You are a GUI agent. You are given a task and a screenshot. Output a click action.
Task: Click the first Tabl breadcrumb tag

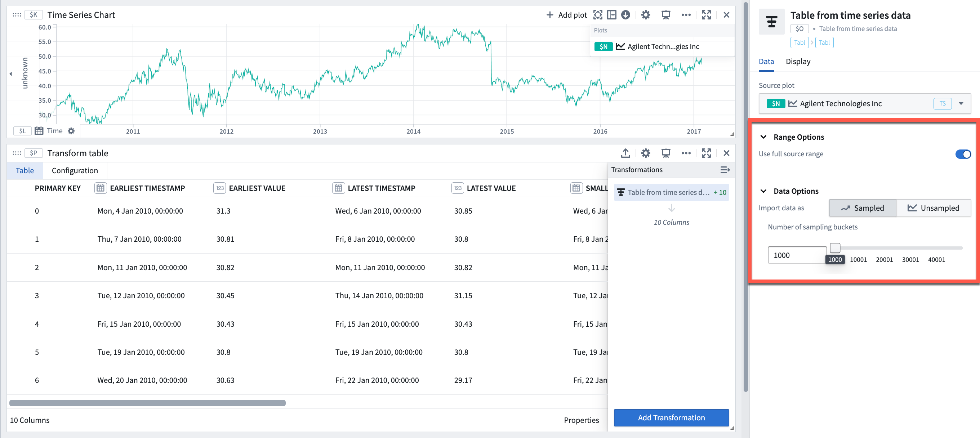[x=799, y=43]
